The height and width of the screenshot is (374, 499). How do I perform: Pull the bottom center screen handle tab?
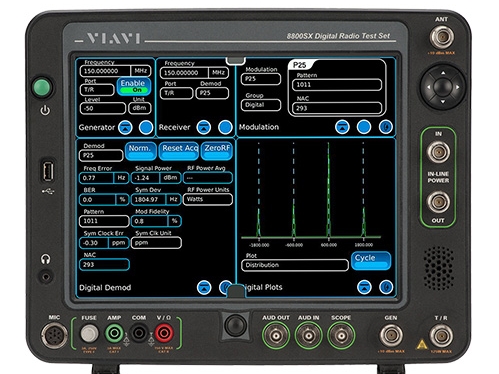click(x=236, y=291)
